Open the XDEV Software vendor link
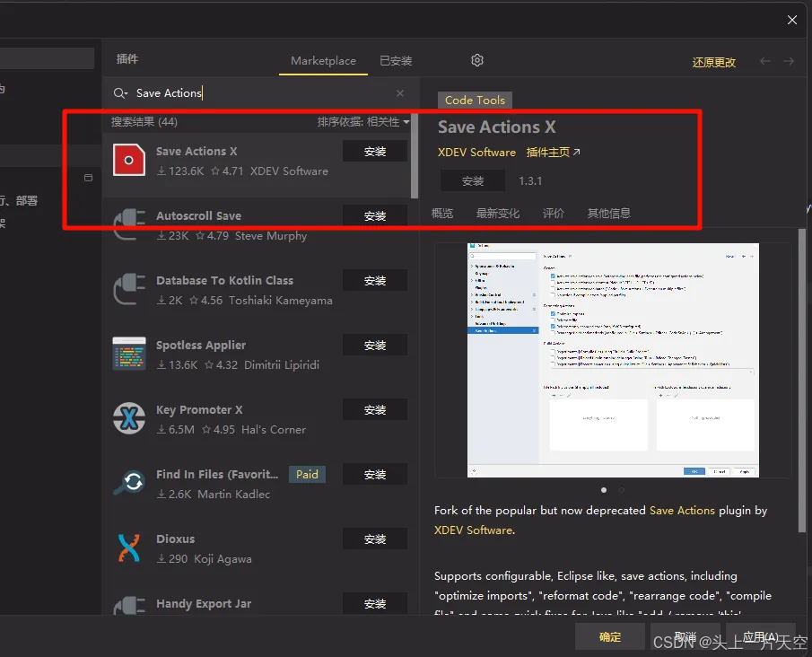 point(476,153)
